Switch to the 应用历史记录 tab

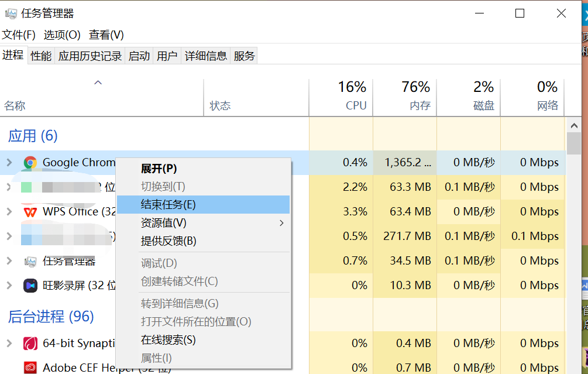click(90, 56)
